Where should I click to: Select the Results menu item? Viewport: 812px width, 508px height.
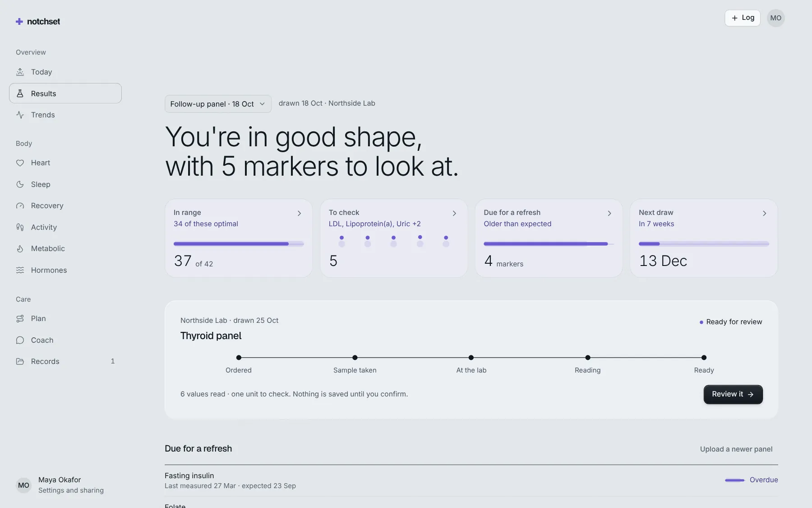[65, 93]
